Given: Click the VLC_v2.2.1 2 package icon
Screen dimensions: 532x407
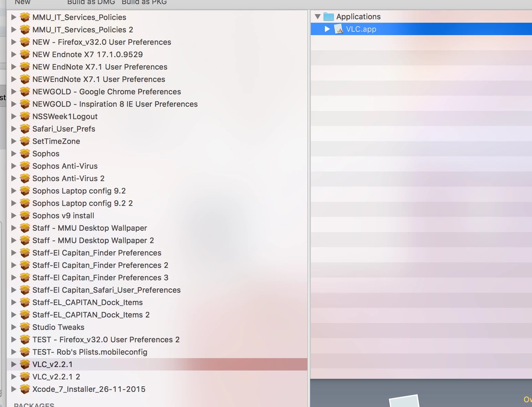Looking at the screenshot, I should coord(25,377).
